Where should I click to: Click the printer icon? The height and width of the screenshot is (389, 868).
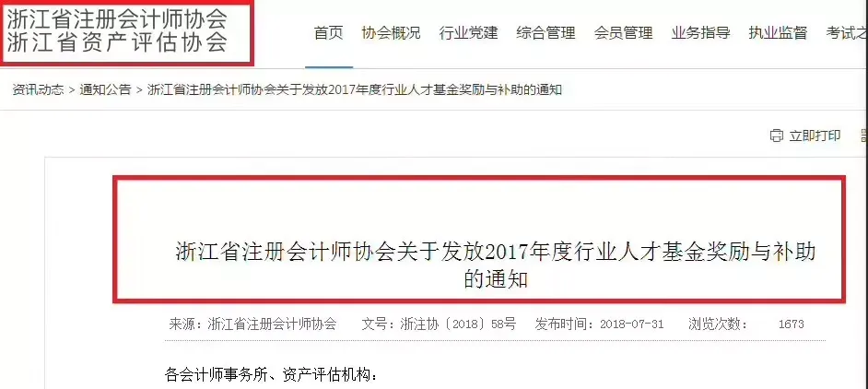[x=777, y=136]
